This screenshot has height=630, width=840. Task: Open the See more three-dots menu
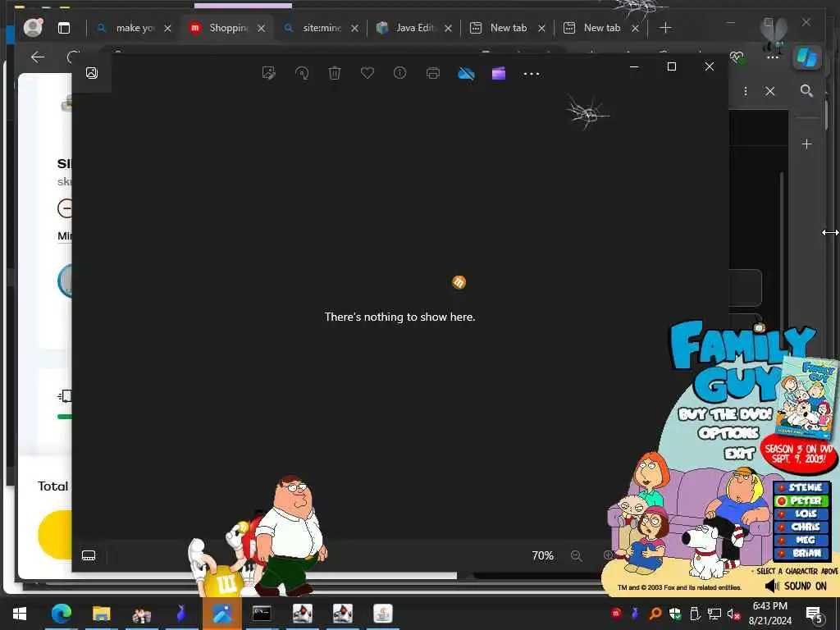pyautogui.click(x=531, y=73)
